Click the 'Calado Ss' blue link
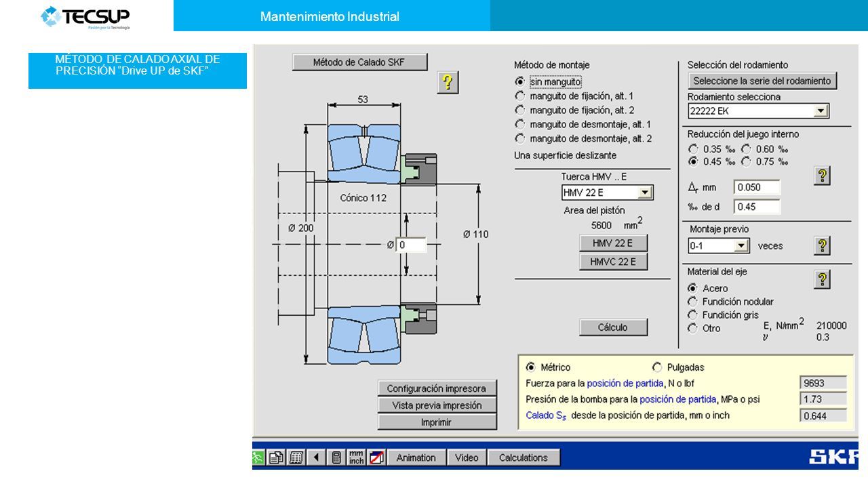 pyautogui.click(x=546, y=415)
